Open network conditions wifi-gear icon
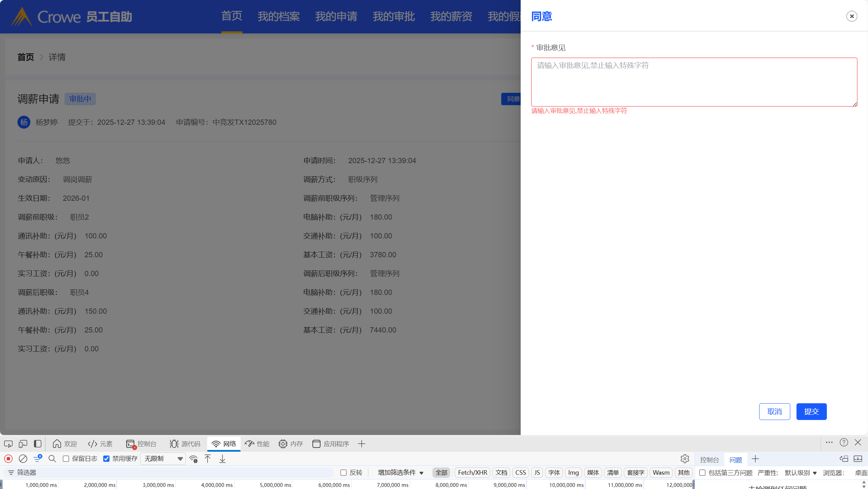The width and height of the screenshot is (868, 489). click(x=194, y=459)
